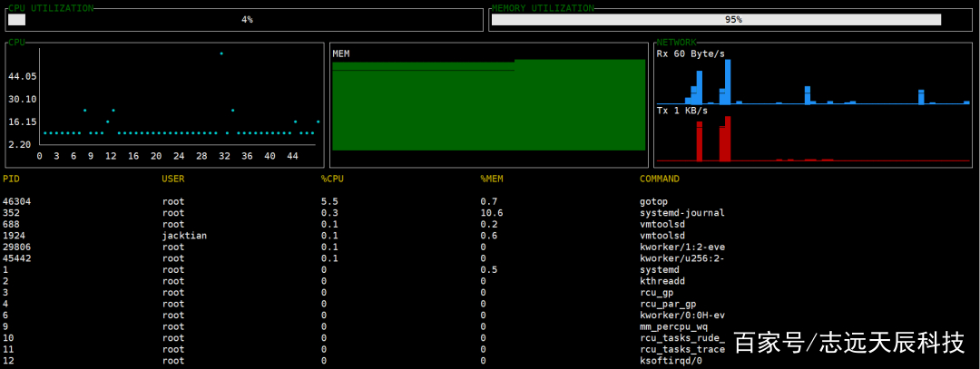Click the NETWORK traffic chart panel
980x369 pixels.
coord(813,105)
